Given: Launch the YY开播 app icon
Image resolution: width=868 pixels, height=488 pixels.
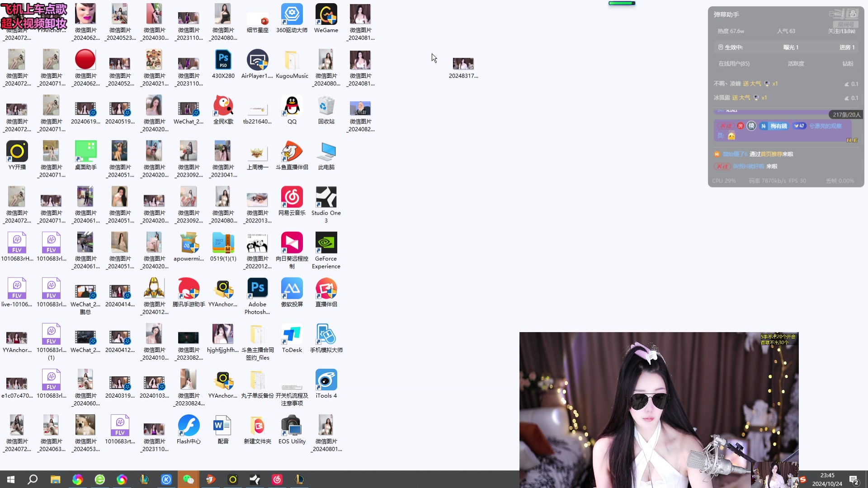Looking at the screenshot, I should 17,155.
